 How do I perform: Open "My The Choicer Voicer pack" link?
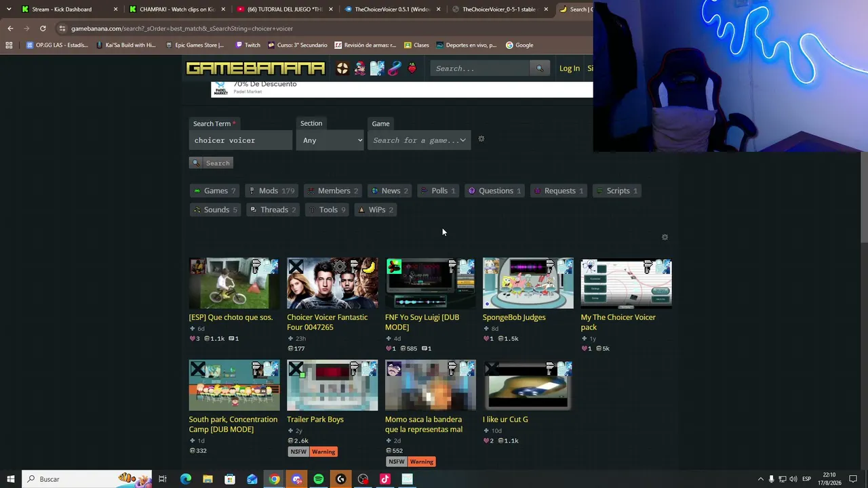coord(618,323)
